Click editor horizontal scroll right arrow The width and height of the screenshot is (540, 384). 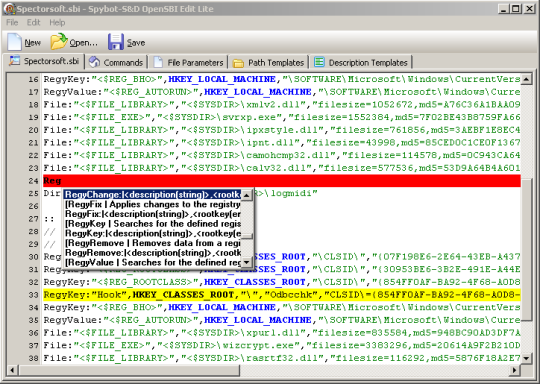[515, 370]
